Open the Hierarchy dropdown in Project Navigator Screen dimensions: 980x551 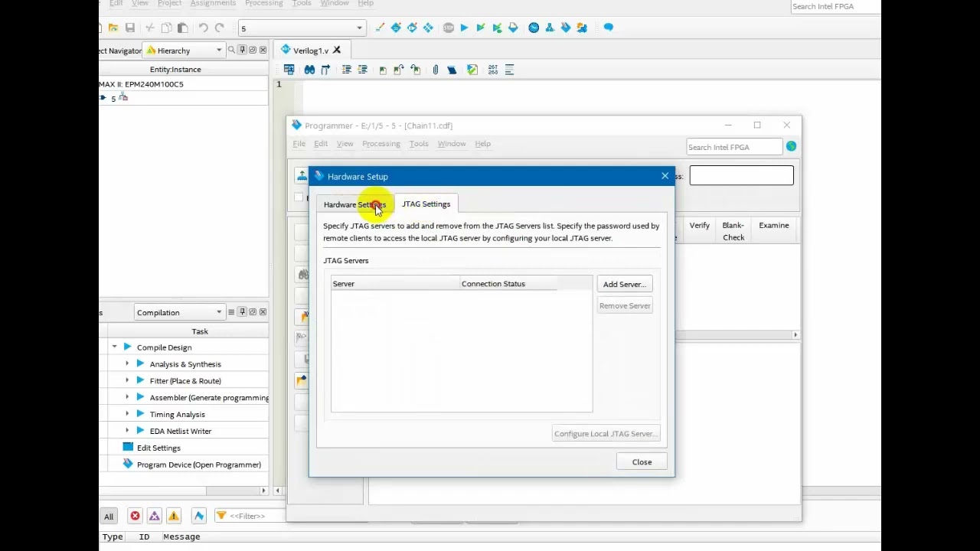(x=184, y=51)
